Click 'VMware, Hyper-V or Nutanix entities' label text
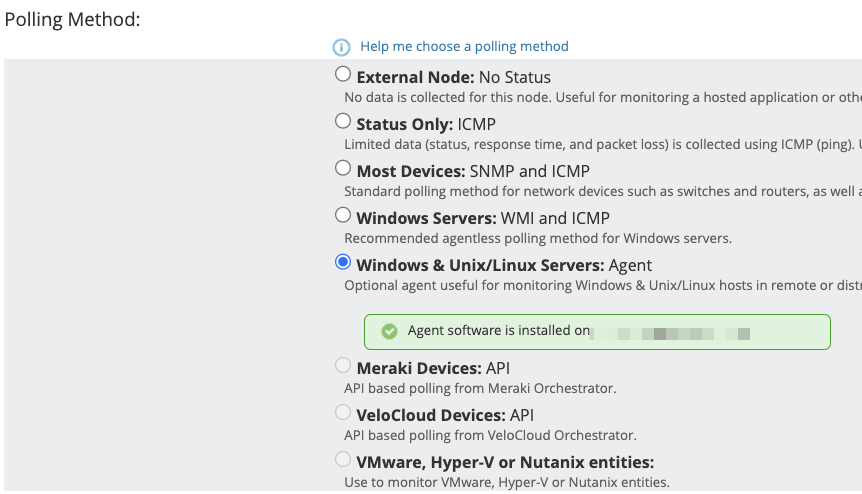The height and width of the screenshot is (494, 862). [505, 462]
